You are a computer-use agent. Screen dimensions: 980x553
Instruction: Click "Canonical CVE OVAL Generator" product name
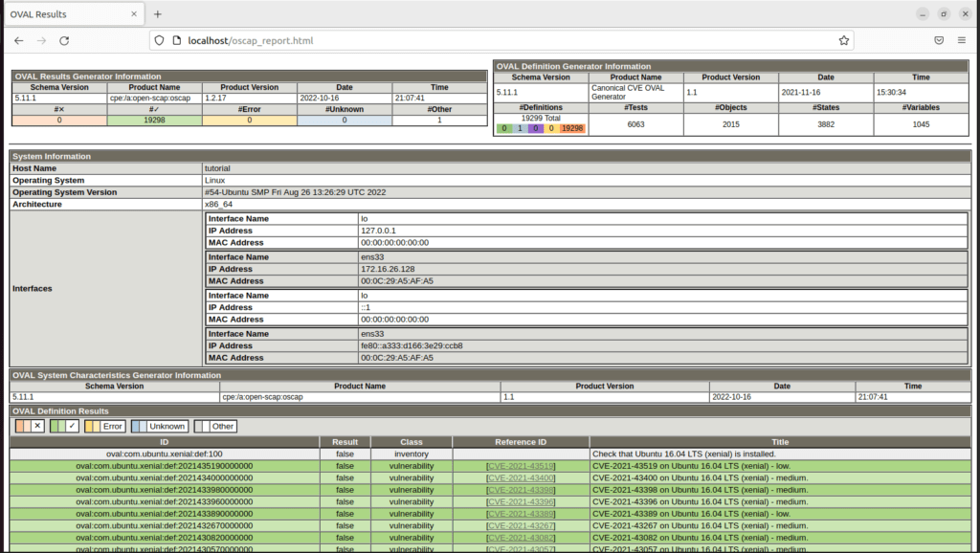[628, 93]
